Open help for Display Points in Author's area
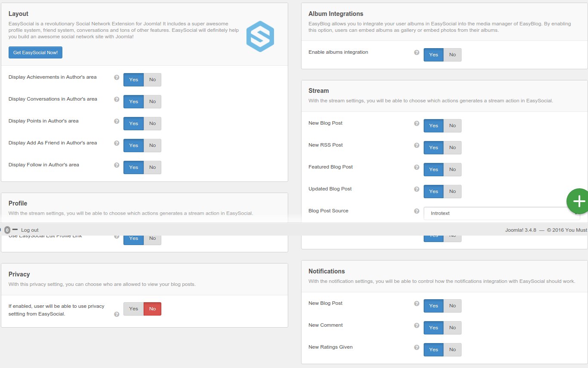This screenshot has height=368, width=588. (117, 121)
